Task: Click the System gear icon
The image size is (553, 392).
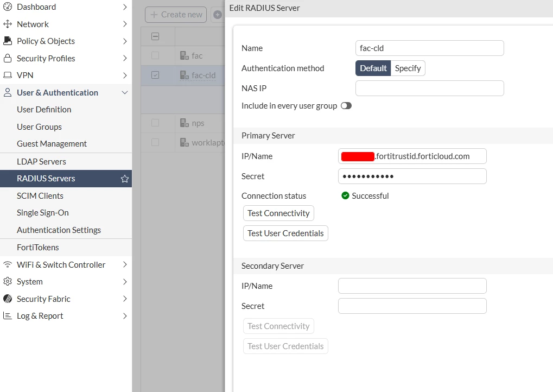Action: point(8,282)
